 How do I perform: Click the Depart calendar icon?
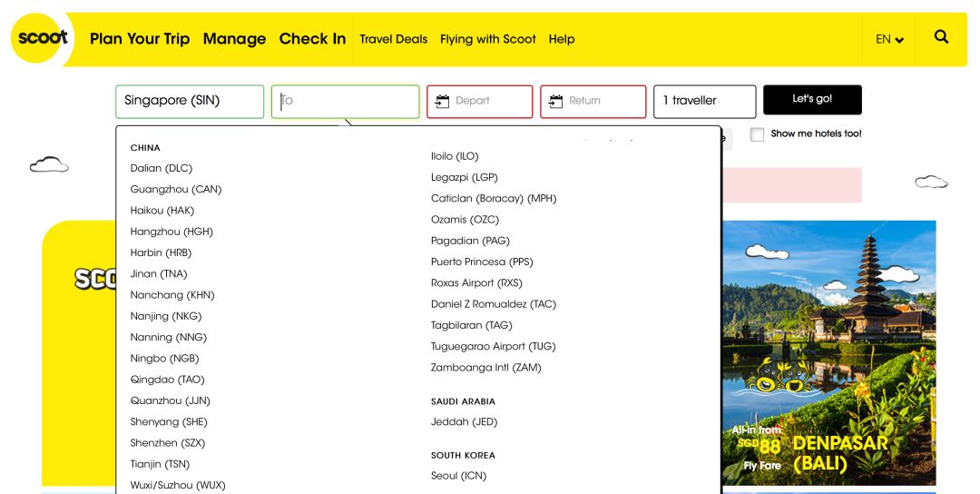point(443,102)
